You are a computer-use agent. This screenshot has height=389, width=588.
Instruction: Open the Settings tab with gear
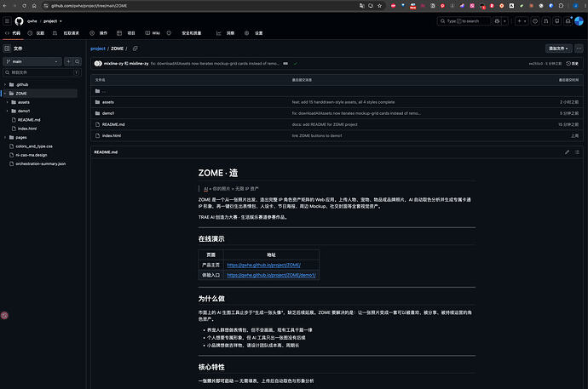pyautogui.click(x=254, y=33)
